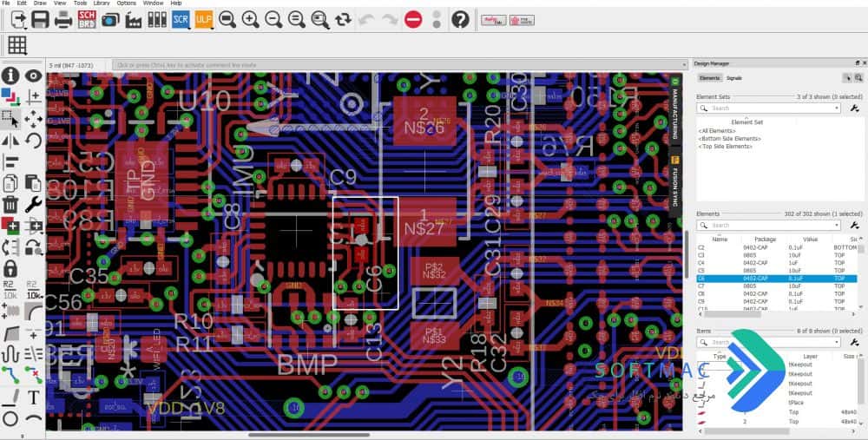The image size is (868, 440).
Task: Open Items list wrench settings button
Action: [x=854, y=343]
